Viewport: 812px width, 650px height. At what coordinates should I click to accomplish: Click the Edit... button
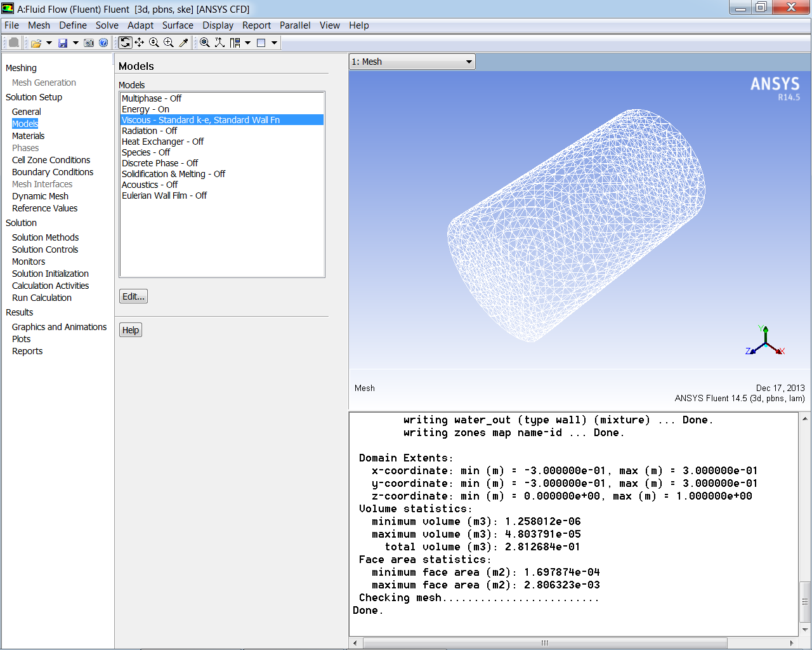(133, 296)
